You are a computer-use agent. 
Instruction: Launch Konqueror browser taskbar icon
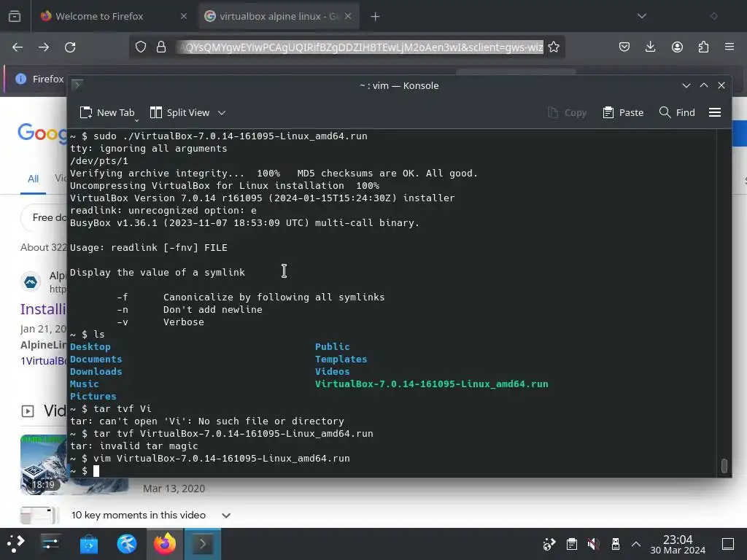[x=127, y=544]
